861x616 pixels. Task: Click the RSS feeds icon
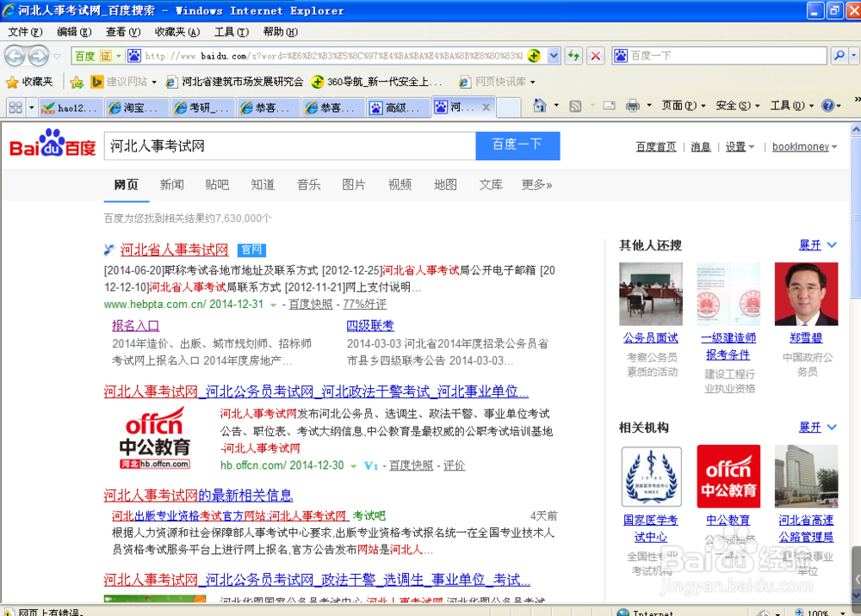pyautogui.click(x=575, y=107)
